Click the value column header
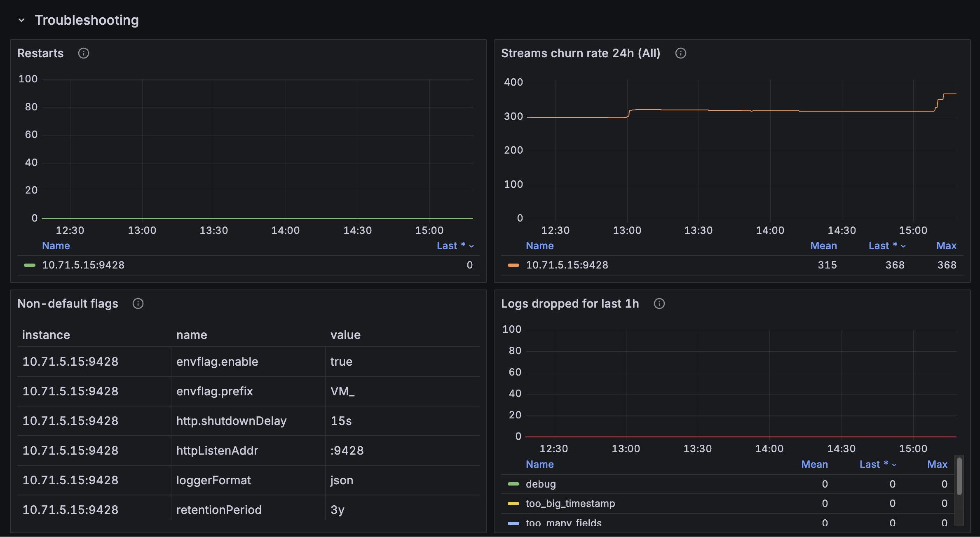 pyautogui.click(x=345, y=335)
